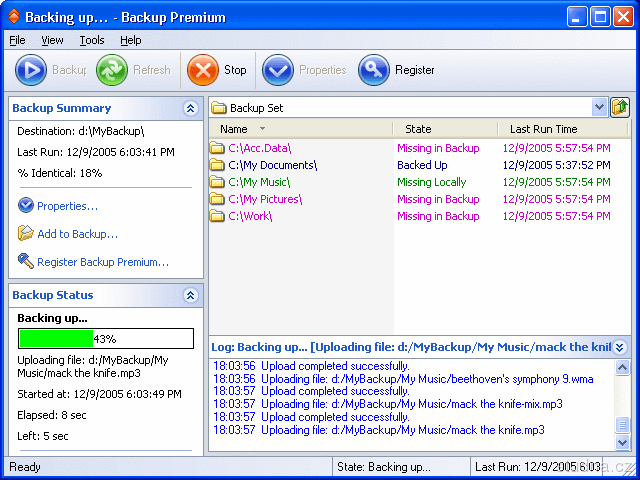Click the Refresh toolbar label
This screenshot has width=640, height=480.
pos(152,70)
